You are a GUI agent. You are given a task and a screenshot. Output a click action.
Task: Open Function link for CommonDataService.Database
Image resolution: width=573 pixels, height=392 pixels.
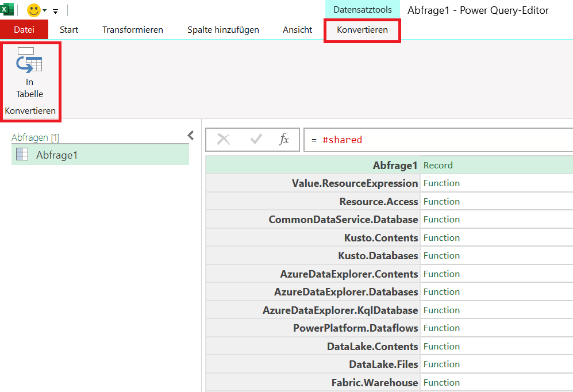tap(441, 219)
